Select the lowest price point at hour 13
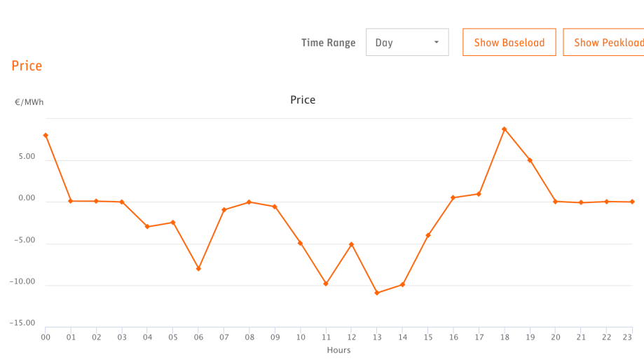The width and height of the screenshot is (644, 364). [377, 293]
